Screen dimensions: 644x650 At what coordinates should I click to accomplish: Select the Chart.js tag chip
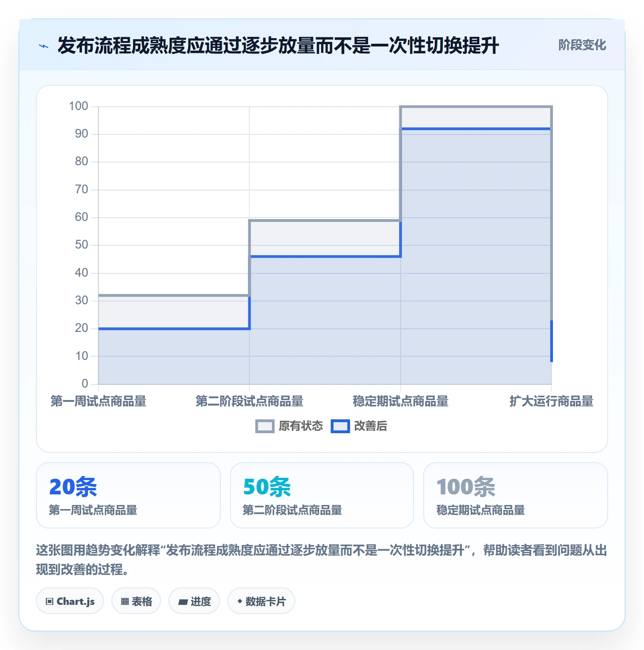[70, 601]
